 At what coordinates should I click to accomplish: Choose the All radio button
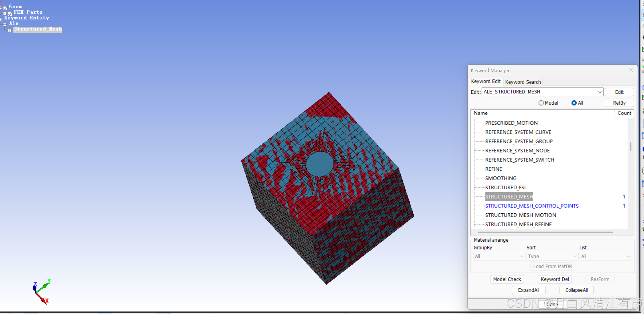click(574, 103)
